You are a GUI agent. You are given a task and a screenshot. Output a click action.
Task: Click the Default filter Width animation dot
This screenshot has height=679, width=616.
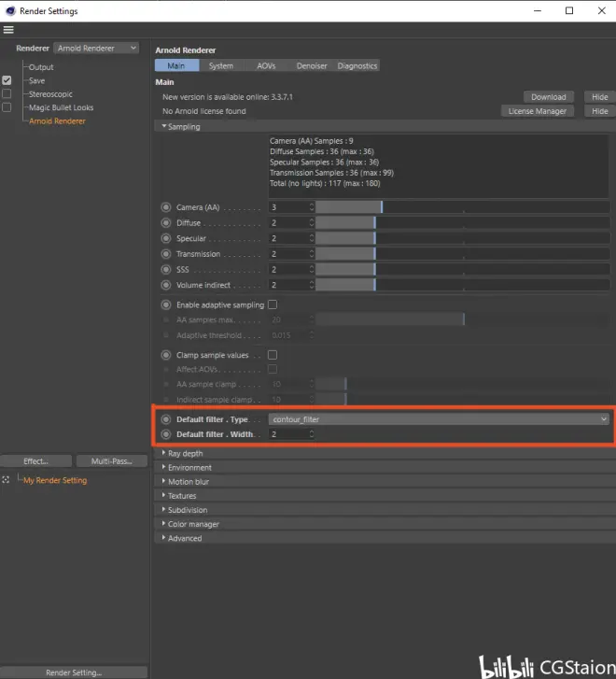166,434
